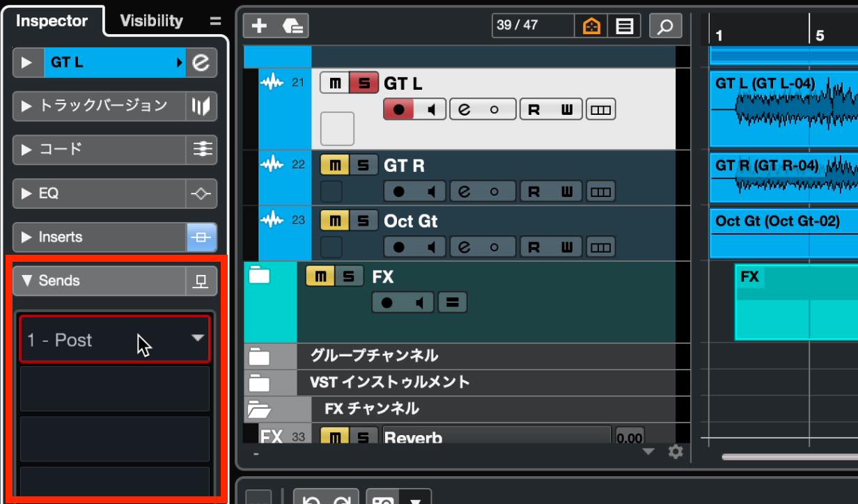858x504 pixels.
Task: Open track visibility configuration list icon
Action: click(x=625, y=26)
